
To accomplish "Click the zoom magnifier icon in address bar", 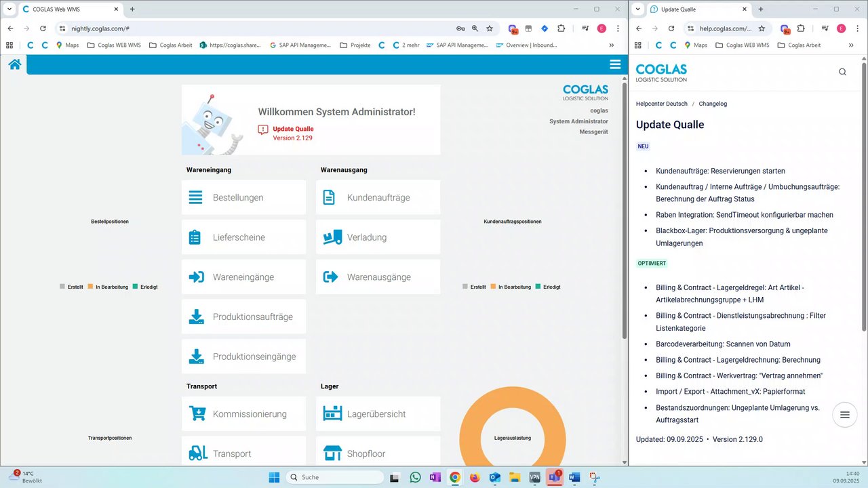I will [x=475, y=28].
